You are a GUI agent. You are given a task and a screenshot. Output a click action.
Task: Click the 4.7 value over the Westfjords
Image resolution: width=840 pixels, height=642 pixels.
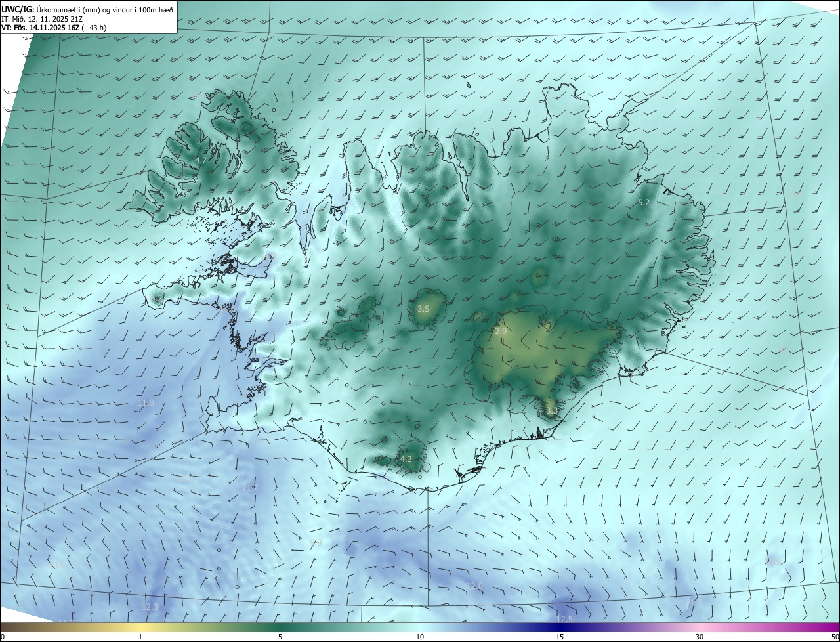pyautogui.click(x=201, y=160)
